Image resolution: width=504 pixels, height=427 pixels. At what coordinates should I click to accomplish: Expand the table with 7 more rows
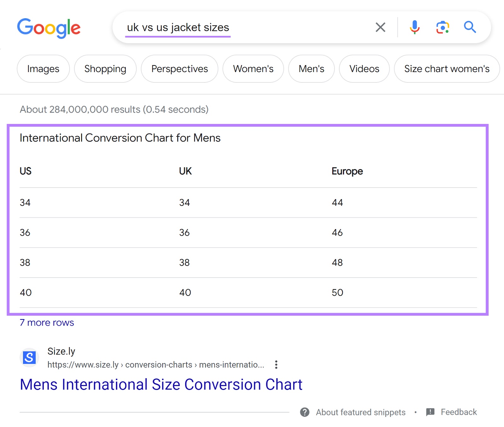(47, 322)
